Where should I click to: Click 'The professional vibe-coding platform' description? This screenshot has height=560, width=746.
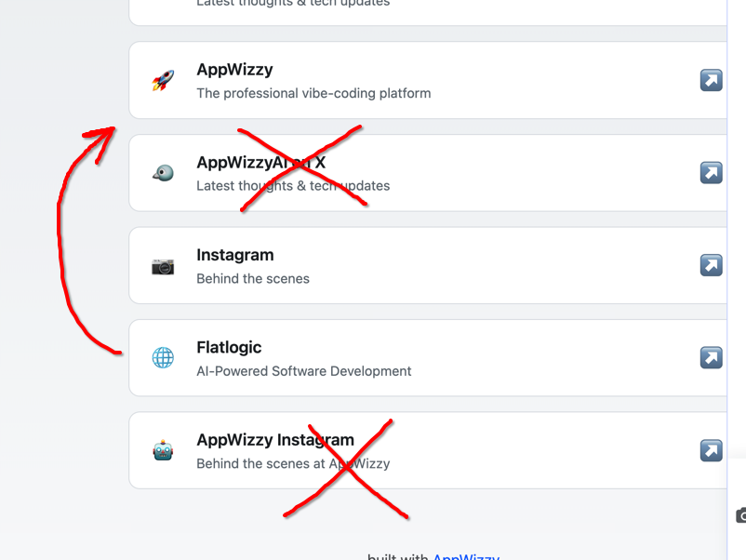pyautogui.click(x=313, y=93)
